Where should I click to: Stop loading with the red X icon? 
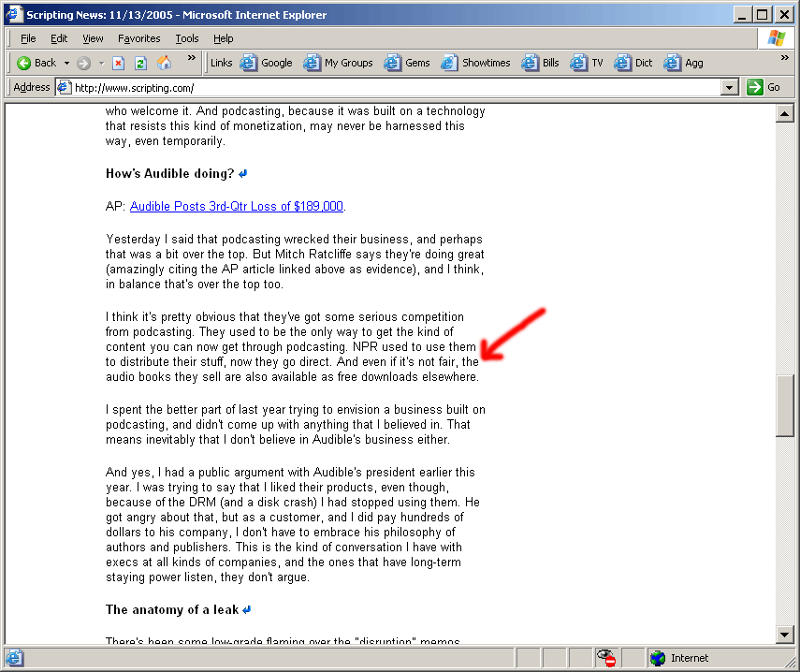(x=119, y=63)
